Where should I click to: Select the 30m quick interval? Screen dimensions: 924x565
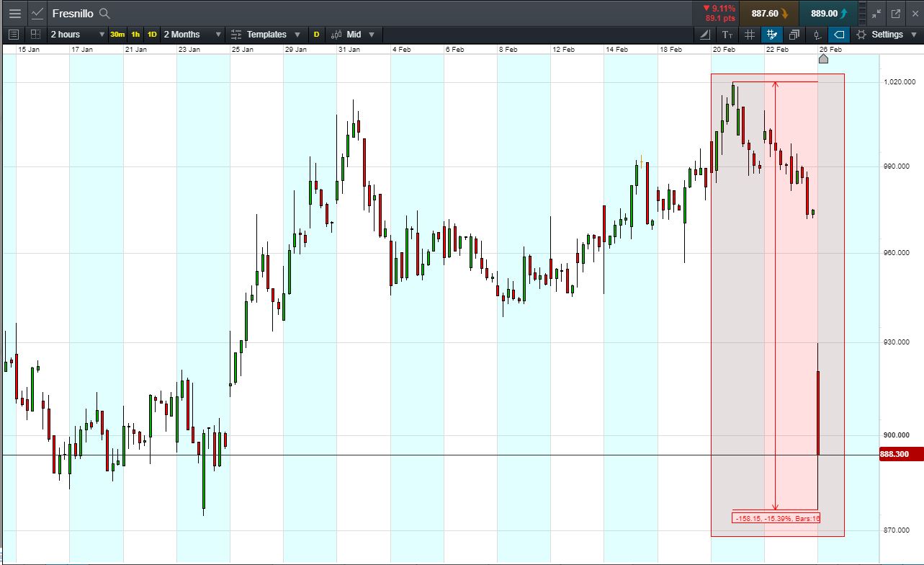tap(117, 35)
